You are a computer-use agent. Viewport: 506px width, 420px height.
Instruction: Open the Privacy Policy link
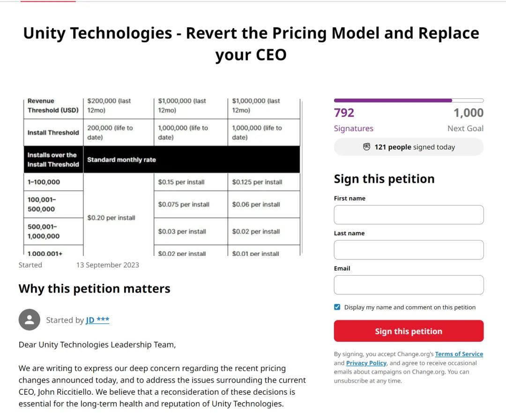366,363
